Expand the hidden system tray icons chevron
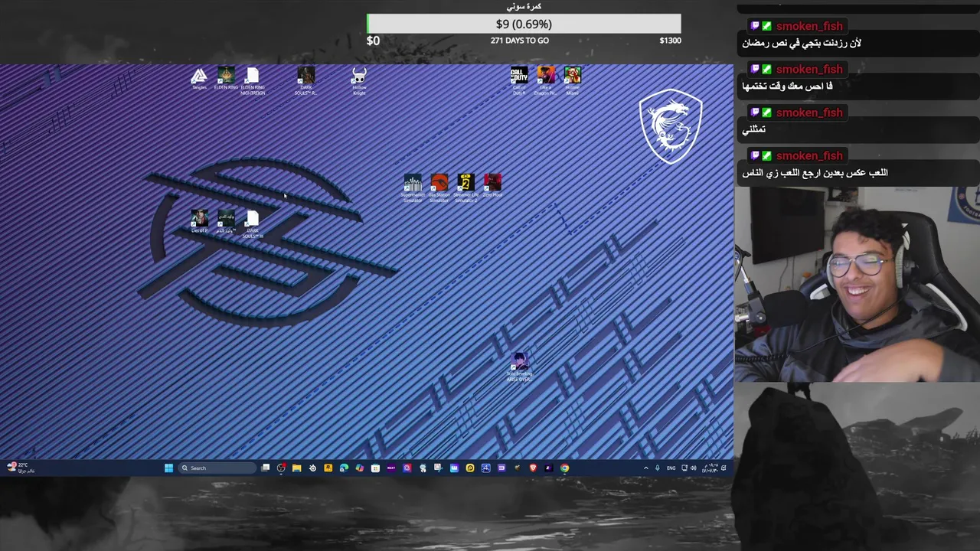 pos(645,468)
